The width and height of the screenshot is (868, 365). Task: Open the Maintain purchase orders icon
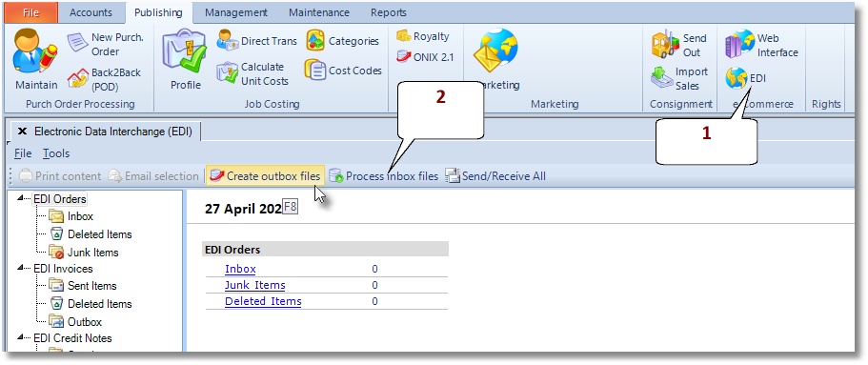tap(35, 60)
